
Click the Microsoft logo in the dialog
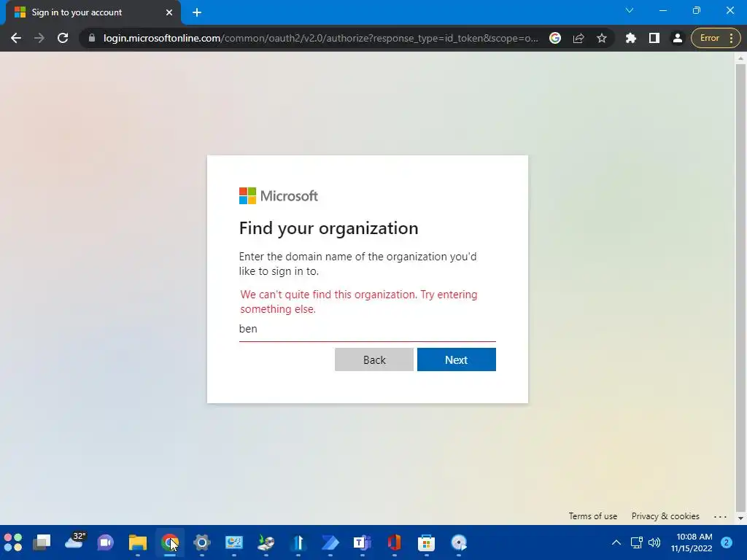click(x=278, y=195)
